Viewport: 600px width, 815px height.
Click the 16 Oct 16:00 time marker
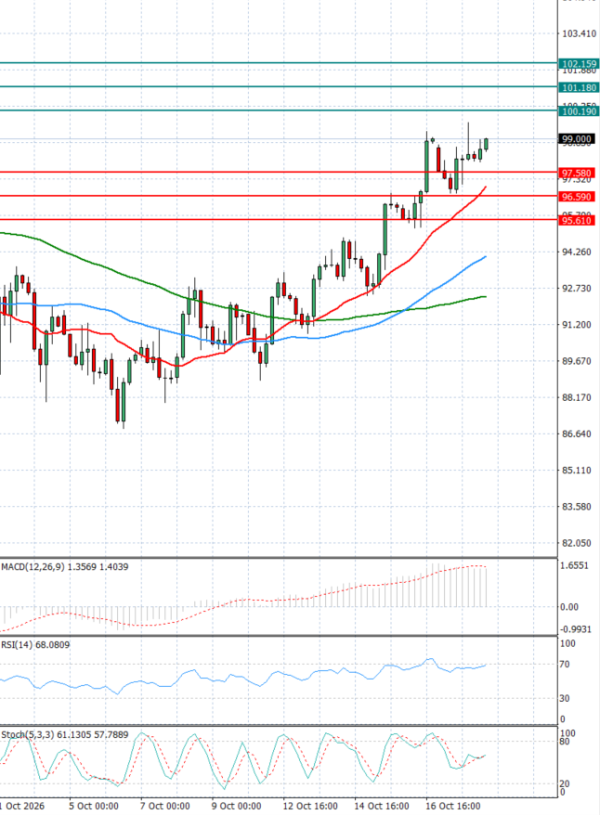453,806
